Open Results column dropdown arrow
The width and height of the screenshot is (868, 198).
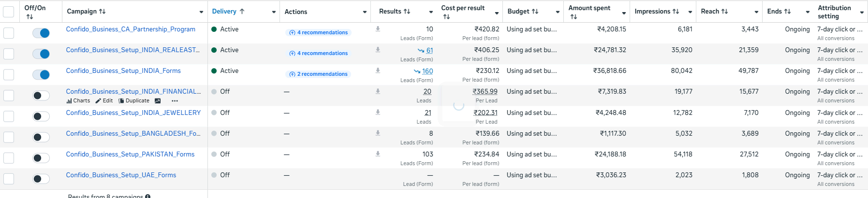[431, 12]
